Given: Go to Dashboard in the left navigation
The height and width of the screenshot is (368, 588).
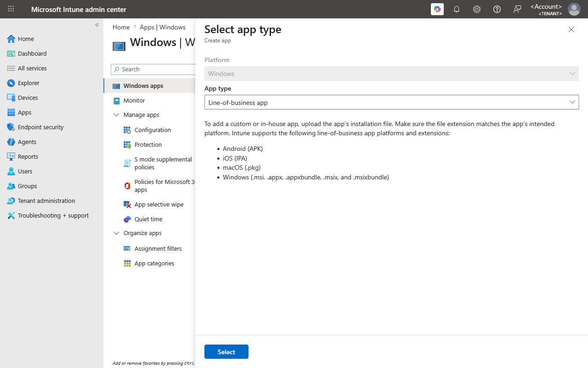Looking at the screenshot, I should coord(32,53).
